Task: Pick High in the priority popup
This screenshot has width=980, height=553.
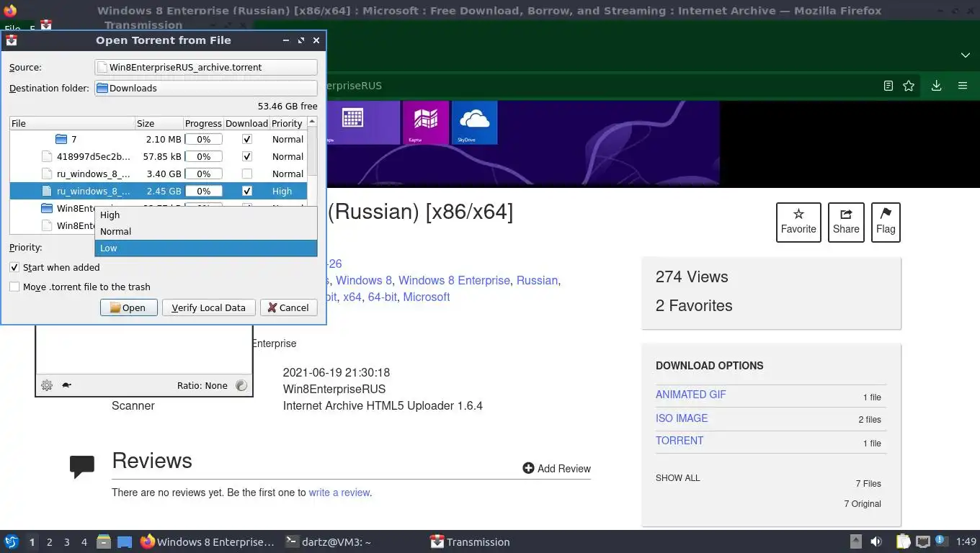Action: 205,215
